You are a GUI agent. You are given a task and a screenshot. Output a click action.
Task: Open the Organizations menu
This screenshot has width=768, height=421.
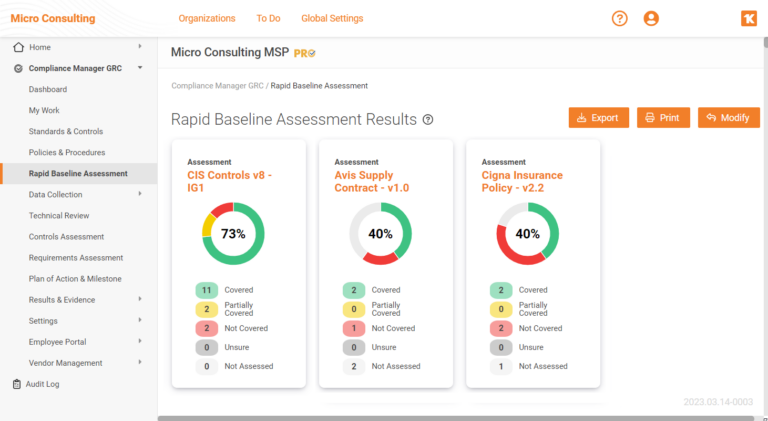(x=207, y=18)
